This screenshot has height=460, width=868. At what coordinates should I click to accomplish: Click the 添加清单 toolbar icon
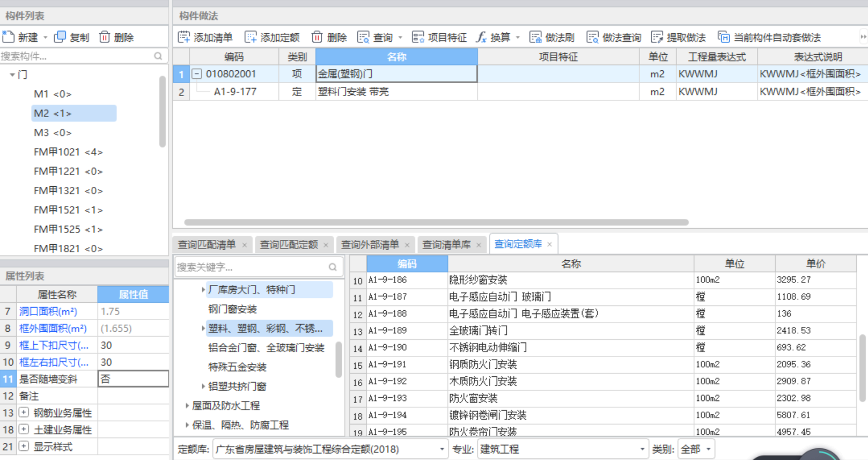click(184, 37)
